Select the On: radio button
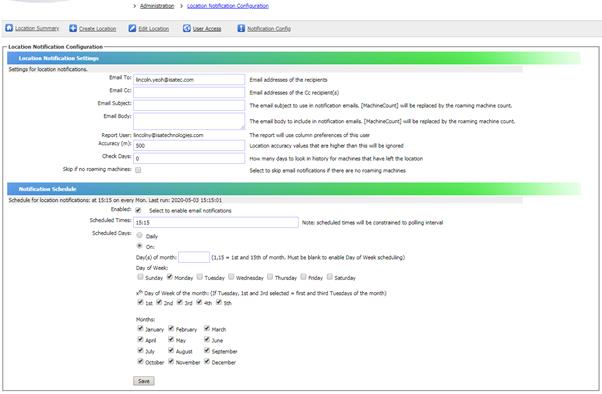Viewport: 602px width, 394px height. coord(139,246)
